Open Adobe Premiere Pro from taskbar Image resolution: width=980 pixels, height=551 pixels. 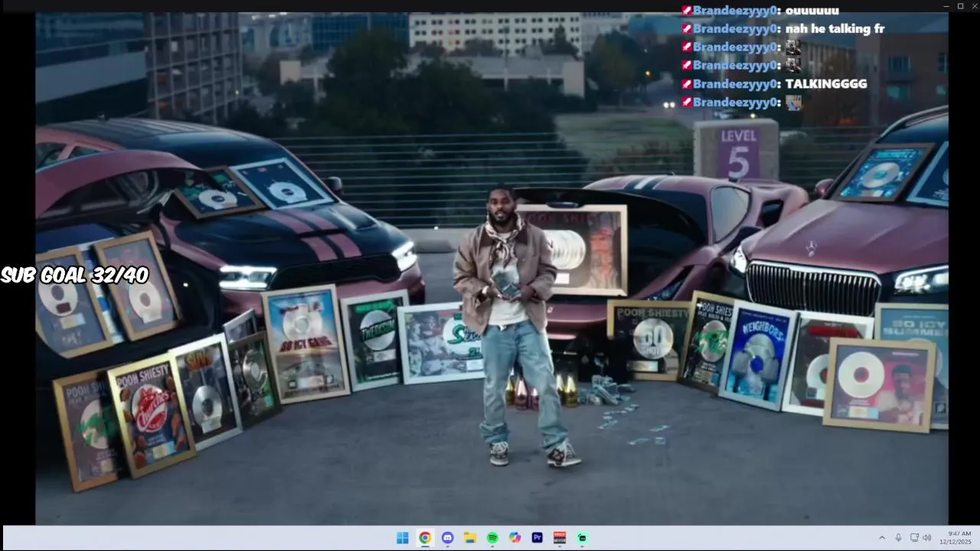[537, 538]
